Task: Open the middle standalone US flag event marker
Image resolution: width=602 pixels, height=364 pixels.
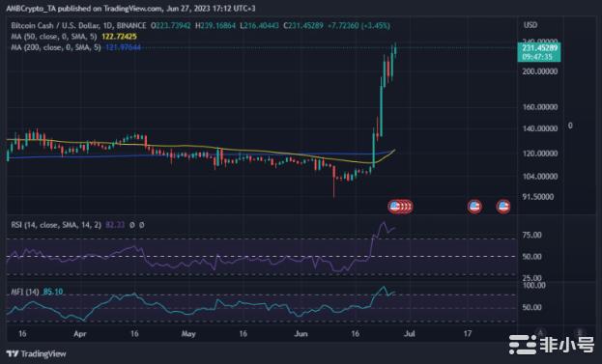Action: coord(474,207)
